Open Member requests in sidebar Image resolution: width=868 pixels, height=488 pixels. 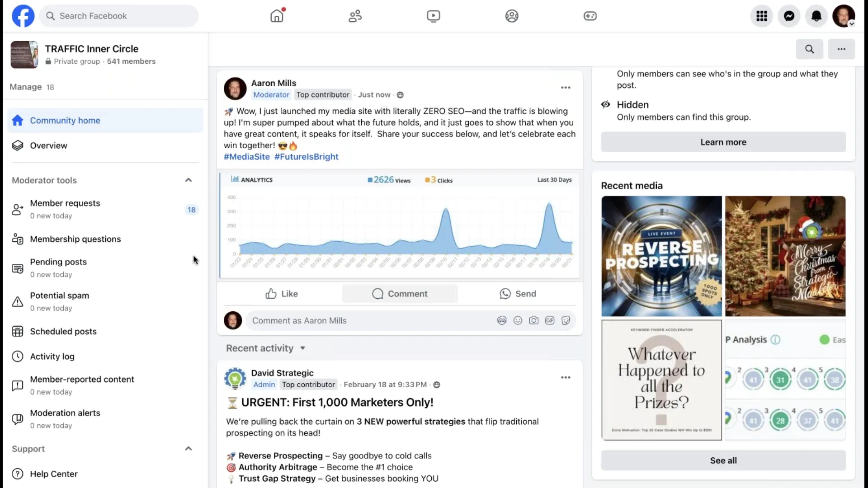tap(65, 209)
